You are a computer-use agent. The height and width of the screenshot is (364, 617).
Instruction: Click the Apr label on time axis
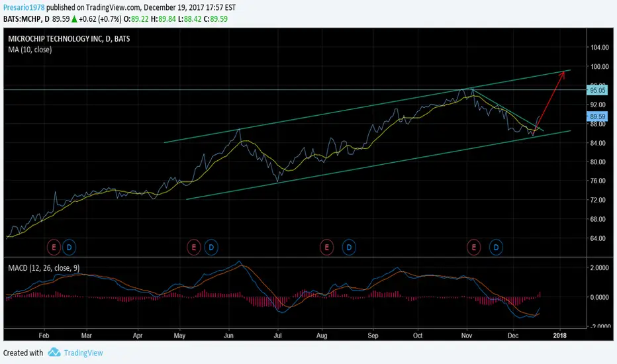[138, 336]
